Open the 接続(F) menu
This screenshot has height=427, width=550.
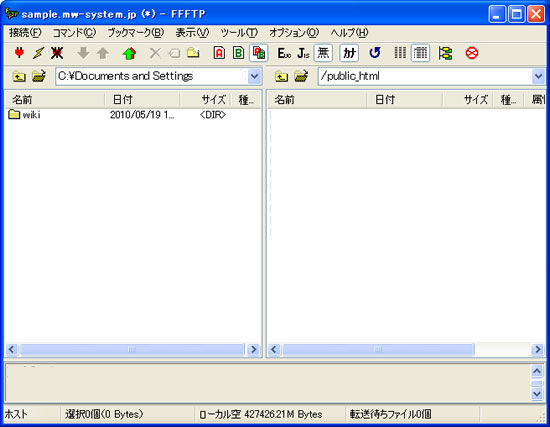(x=25, y=33)
